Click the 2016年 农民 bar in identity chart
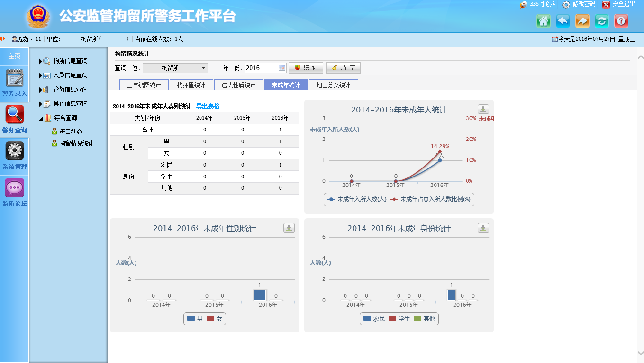The height and width of the screenshot is (363, 644). (452, 295)
